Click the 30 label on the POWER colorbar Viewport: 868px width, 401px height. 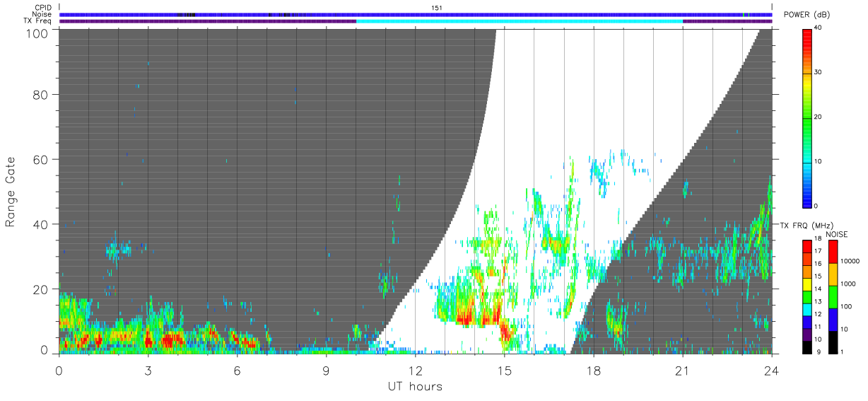(x=819, y=72)
